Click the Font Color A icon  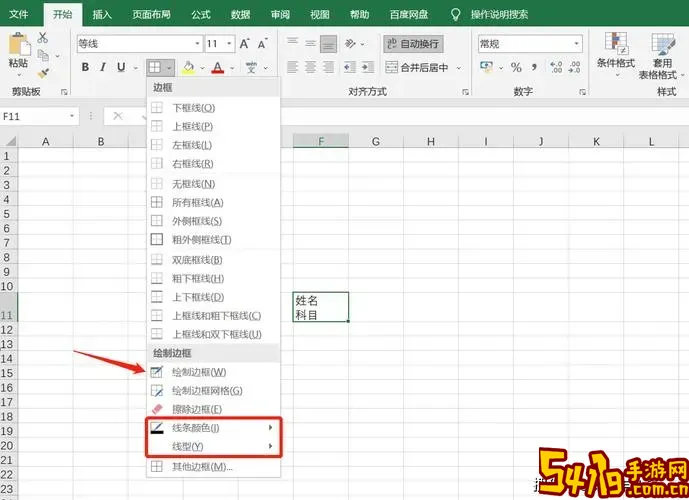(218, 68)
